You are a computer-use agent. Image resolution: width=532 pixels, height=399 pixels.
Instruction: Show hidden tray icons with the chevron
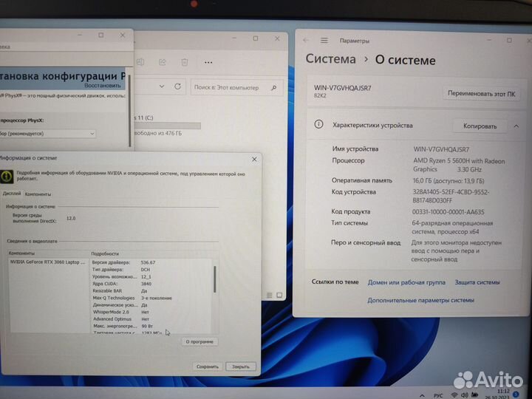pos(422,395)
